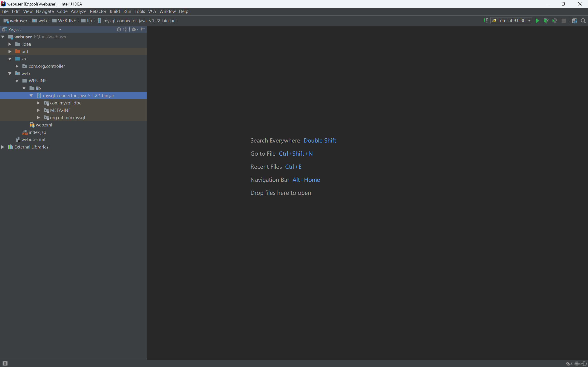The image size is (588, 367).
Task: Click the Collapse All icon
Action: 125,29
